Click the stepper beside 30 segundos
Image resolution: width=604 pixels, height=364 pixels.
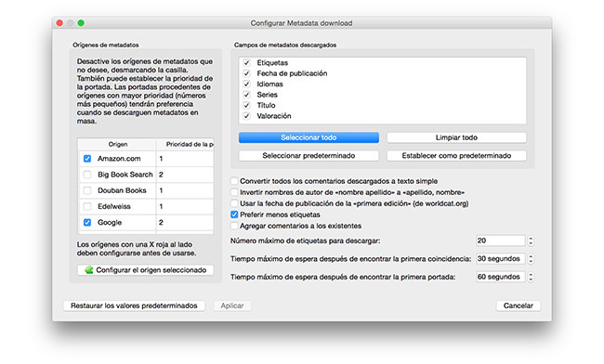(x=531, y=258)
